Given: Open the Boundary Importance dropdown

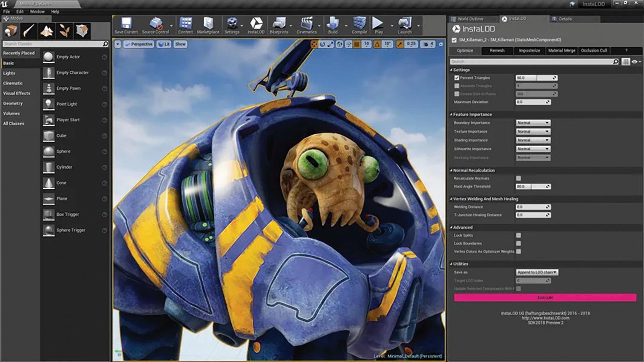Looking at the screenshot, I should coord(533,123).
